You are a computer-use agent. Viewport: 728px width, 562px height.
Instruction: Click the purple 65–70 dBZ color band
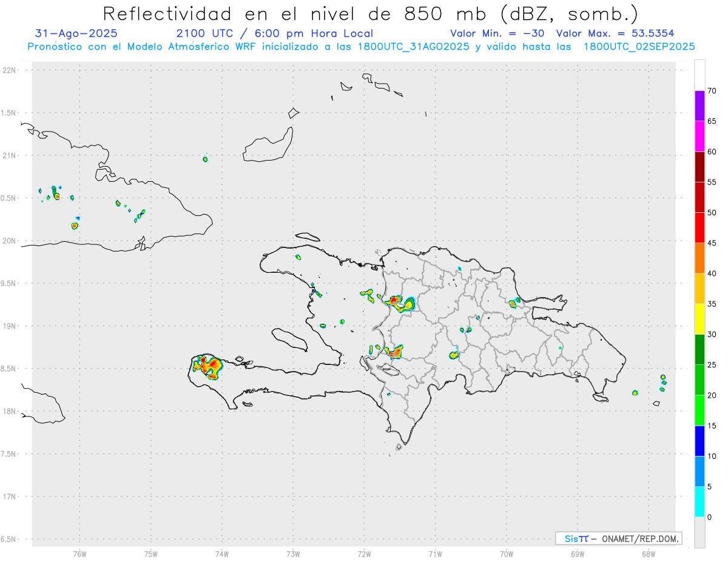click(x=699, y=106)
